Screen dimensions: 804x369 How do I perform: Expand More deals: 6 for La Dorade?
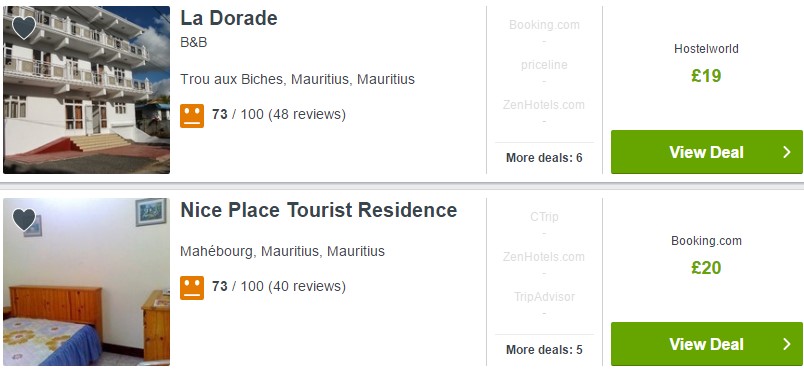pos(544,158)
